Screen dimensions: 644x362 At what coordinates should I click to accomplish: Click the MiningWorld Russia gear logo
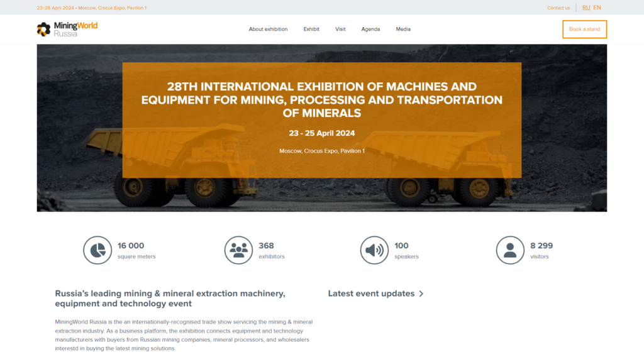tap(43, 29)
